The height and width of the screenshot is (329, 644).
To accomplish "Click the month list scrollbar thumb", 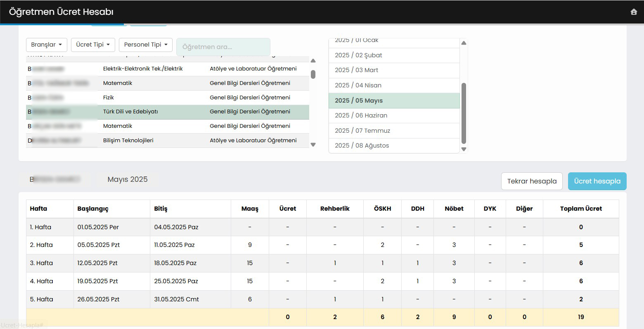I will pyautogui.click(x=464, y=113).
